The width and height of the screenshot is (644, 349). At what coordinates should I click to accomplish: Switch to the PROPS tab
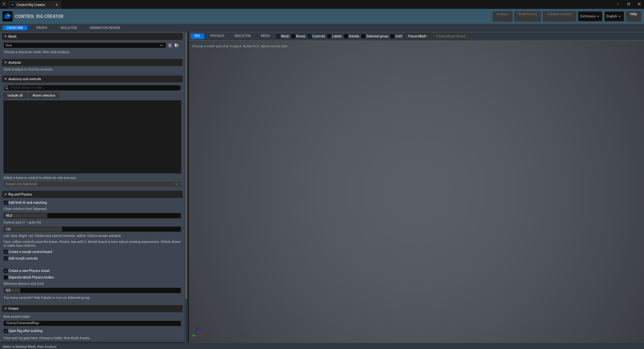(42, 28)
